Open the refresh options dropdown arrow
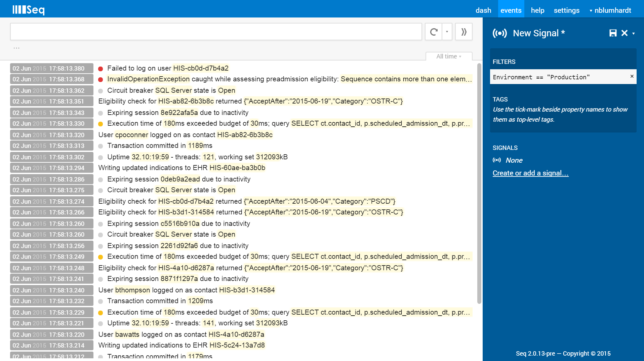The height and width of the screenshot is (361, 644). click(447, 32)
